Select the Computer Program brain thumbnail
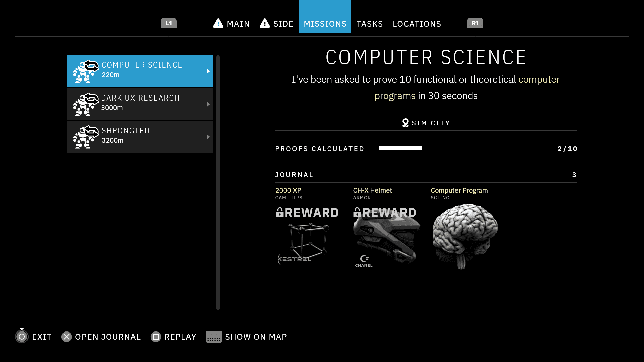This screenshot has height=362, width=644. (x=465, y=237)
